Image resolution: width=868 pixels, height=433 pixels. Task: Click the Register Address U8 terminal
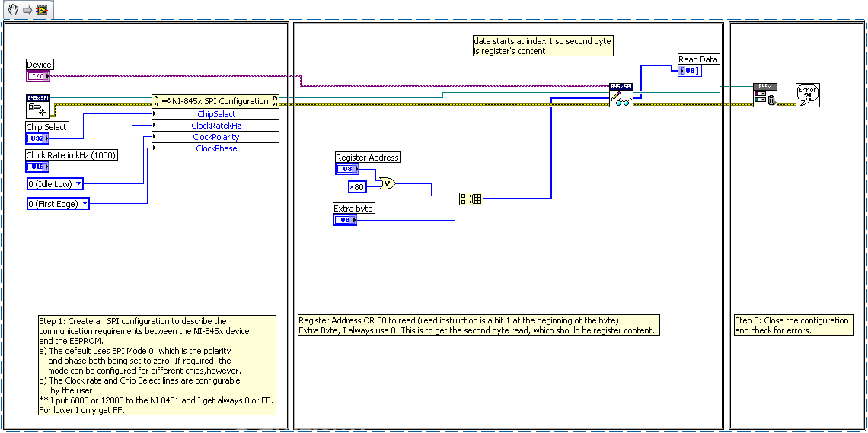348,169
